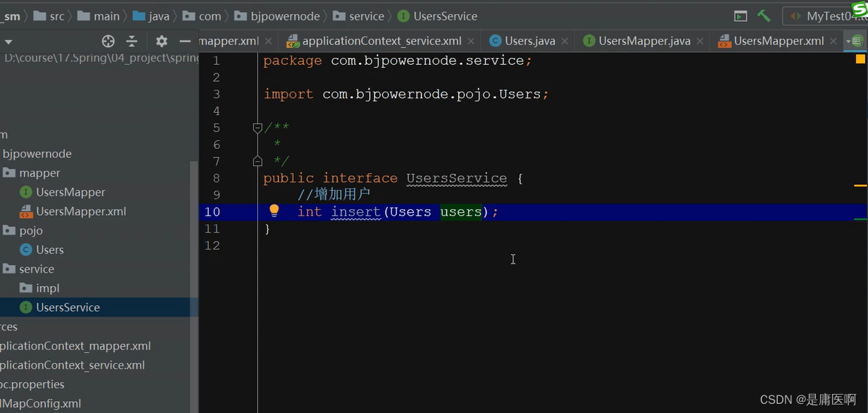Click the highlighted users parameter
This screenshot has width=868, height=413.
pos(461,211)
